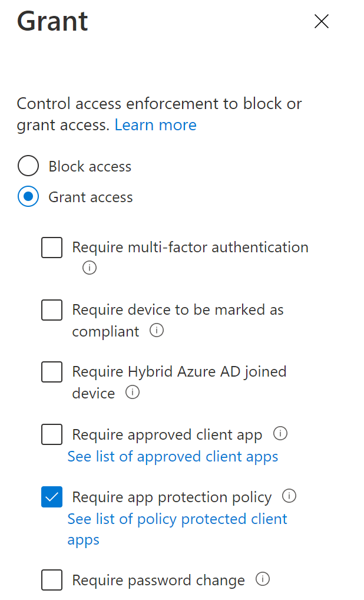
Task: Click info icon next to password change
Action: click(x=263, y=579)
